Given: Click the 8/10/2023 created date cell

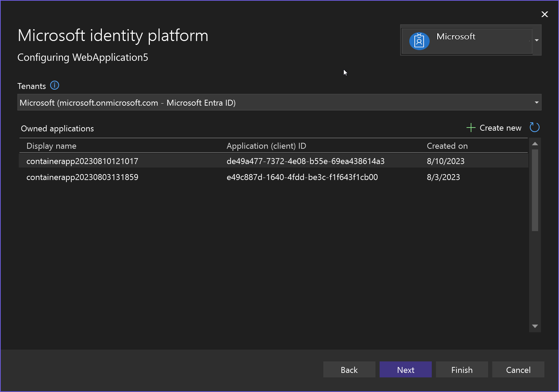Looking at the screenshot, I should pos(446,161).
